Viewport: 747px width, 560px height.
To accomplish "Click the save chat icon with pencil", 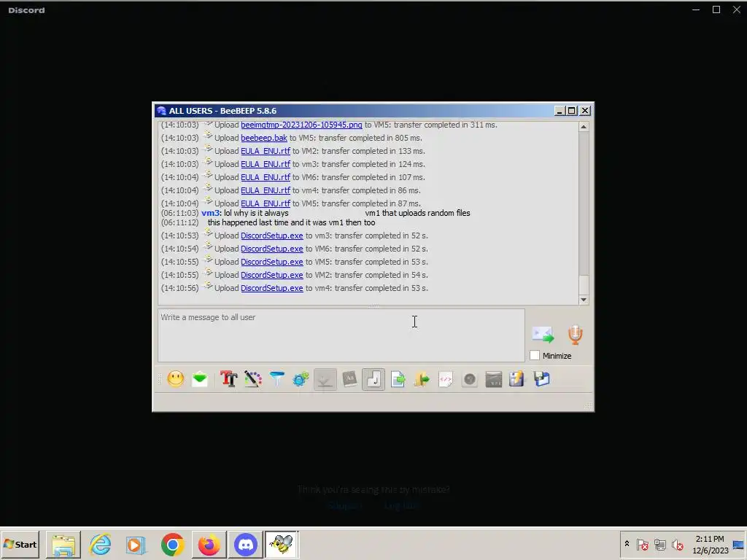I will coord(517,379).
